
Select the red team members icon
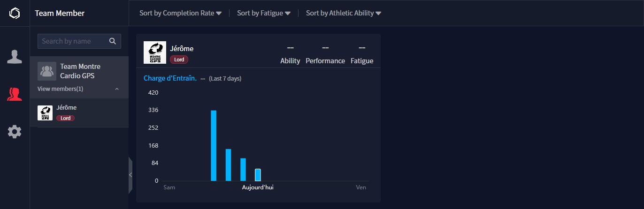click(x=15, y=94)
